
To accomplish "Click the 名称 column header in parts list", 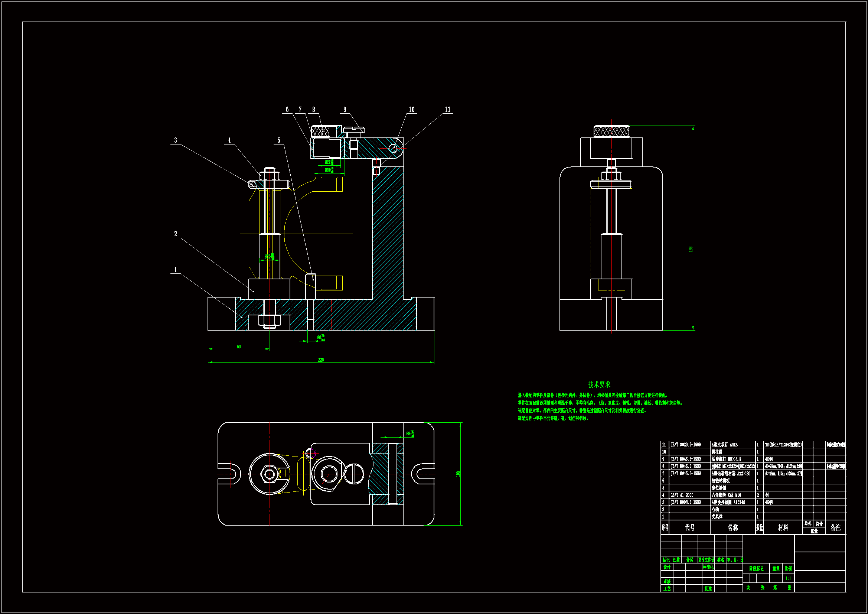I will (732, 527).
